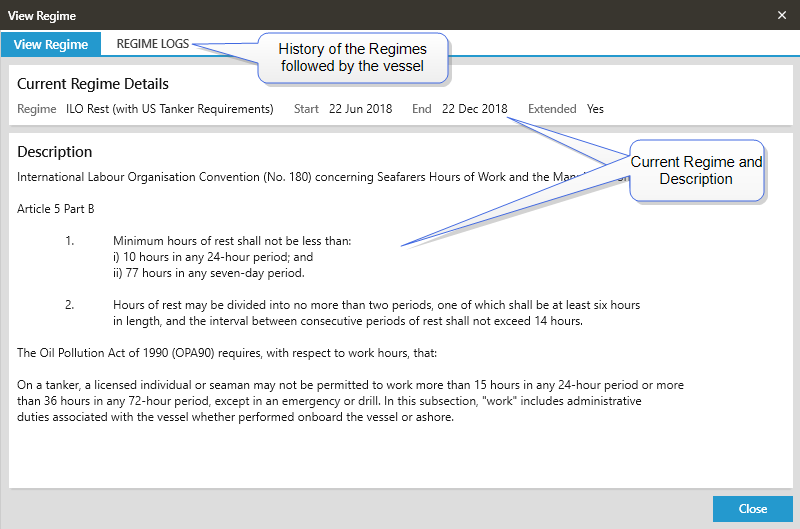Click the Current Regime and Description callout
The width and height of the screenshot is (800, 529).
[x=696, y=170]
